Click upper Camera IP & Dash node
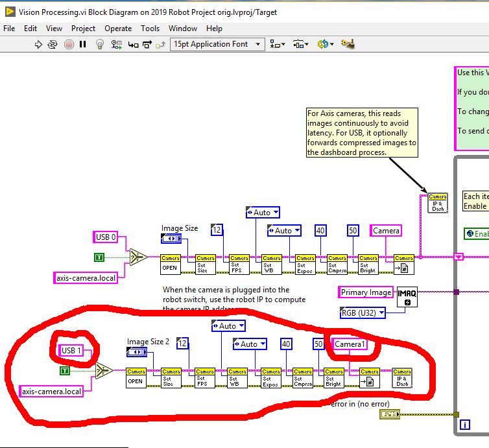 pyautogui.click(x=438, y=203)
